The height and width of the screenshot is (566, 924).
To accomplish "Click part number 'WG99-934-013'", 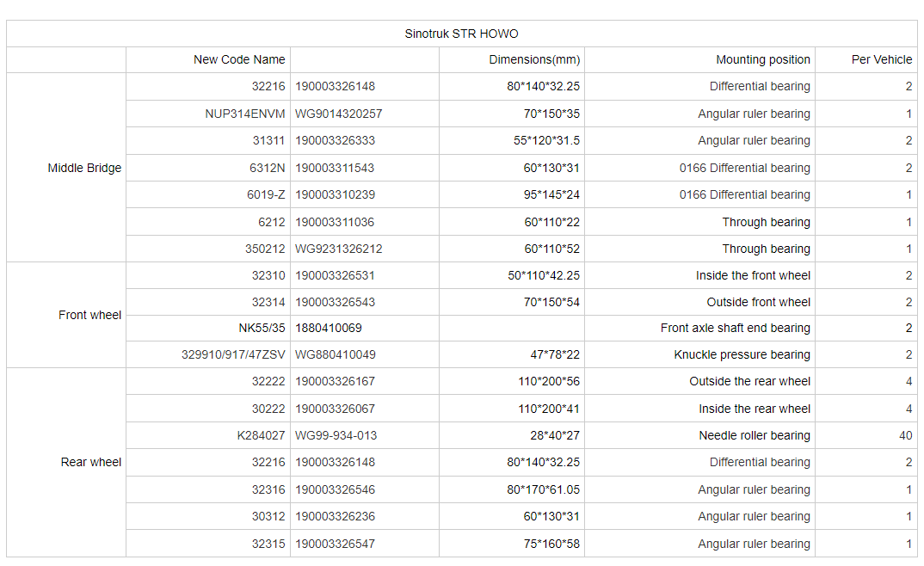I will pos(336,435).
